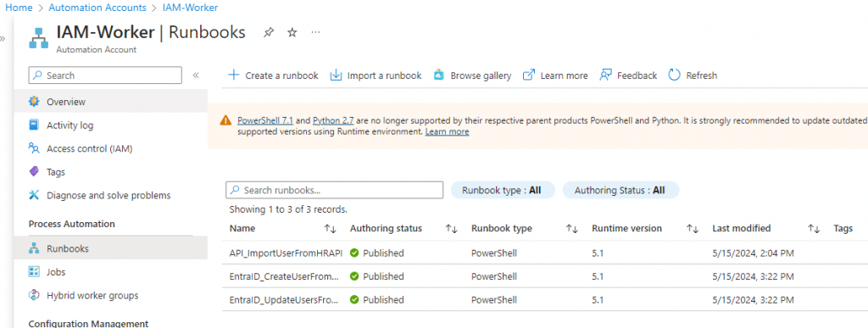Open the ellipsis more options menu
This screenshot has width=868, height=328.
tap(315, 33)
